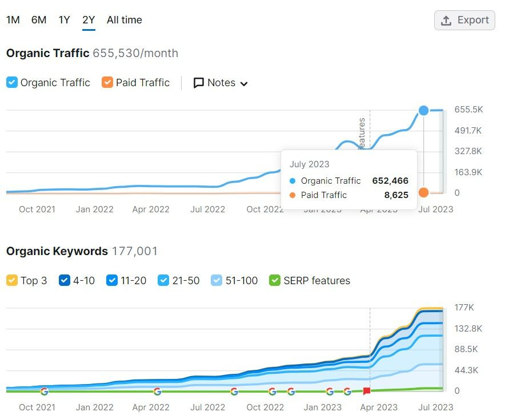The width and height of the screenshot is (505, 420).
Task: Click the blue Organic Traffic data point
Action: (423, 110)
